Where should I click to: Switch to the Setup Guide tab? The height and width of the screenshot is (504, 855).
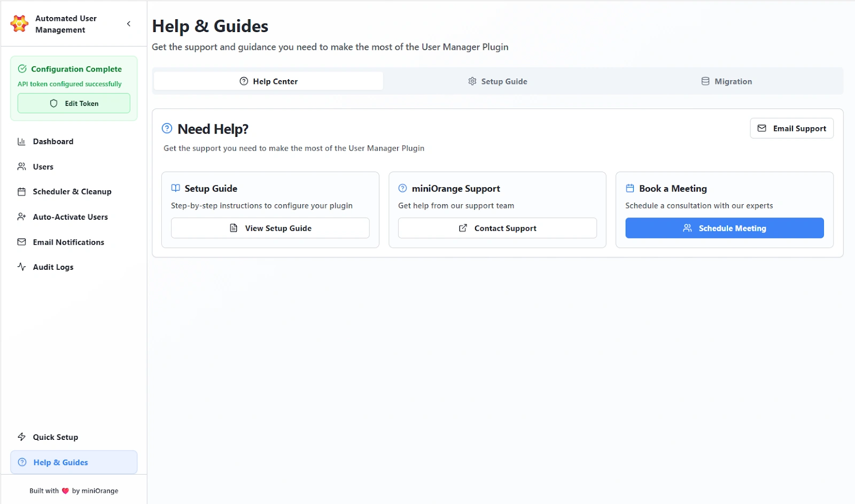(x=497, y=81)
